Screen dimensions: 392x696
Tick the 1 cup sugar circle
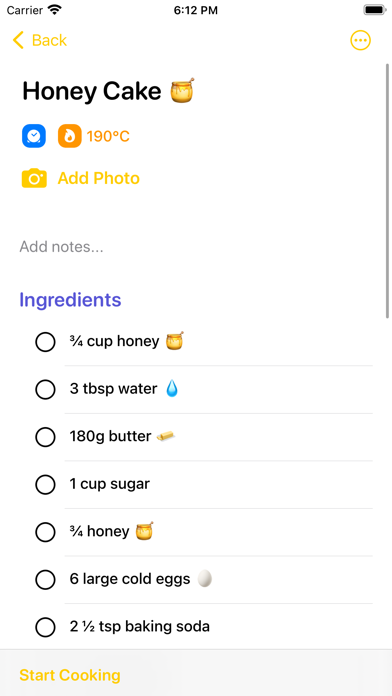coord(45,485)
